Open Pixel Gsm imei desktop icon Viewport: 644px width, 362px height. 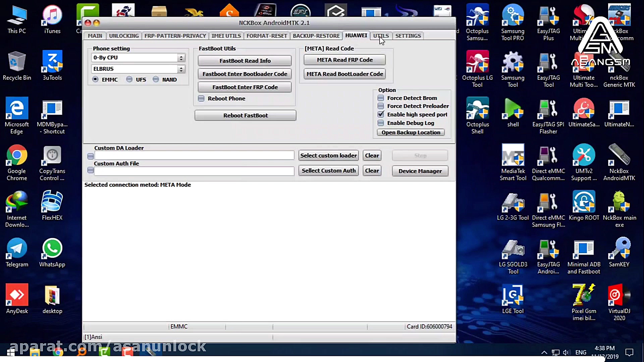(x=584, y=303)
